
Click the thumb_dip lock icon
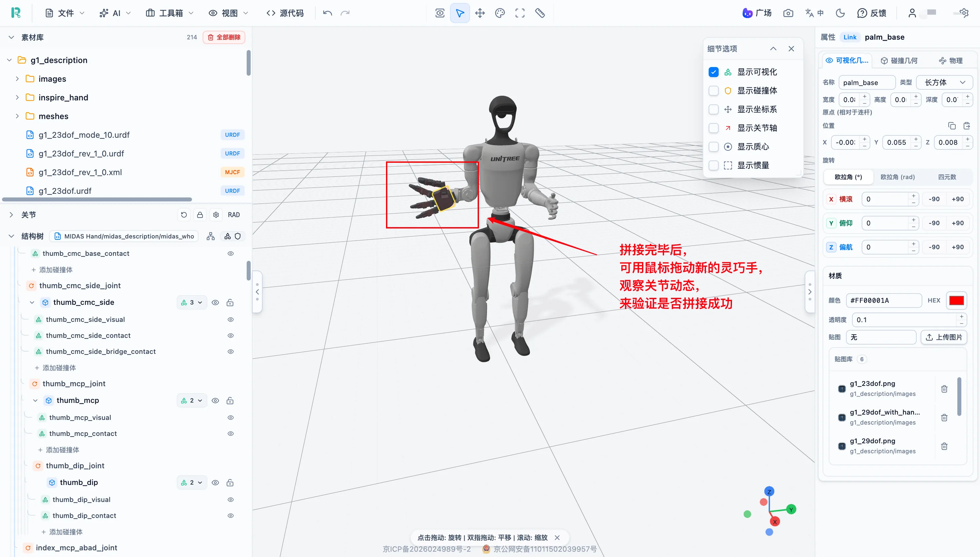pyautogui.click(x=230, y=483)
